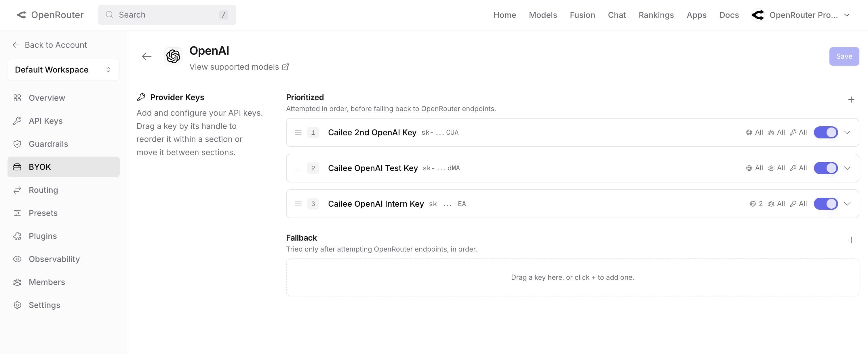
Task: Click the members icon on Cailee OpenAI Intern Key
Action: (x=771, y=204)
